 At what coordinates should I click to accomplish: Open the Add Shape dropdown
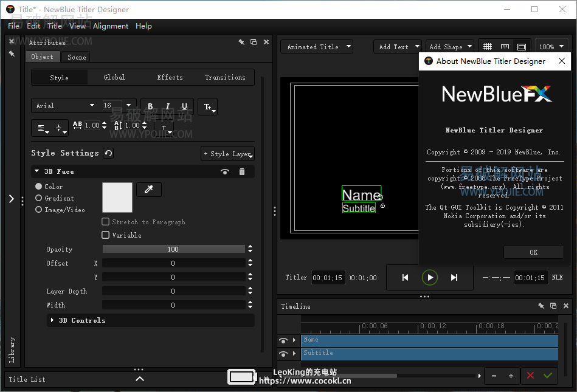pos(450,47)
